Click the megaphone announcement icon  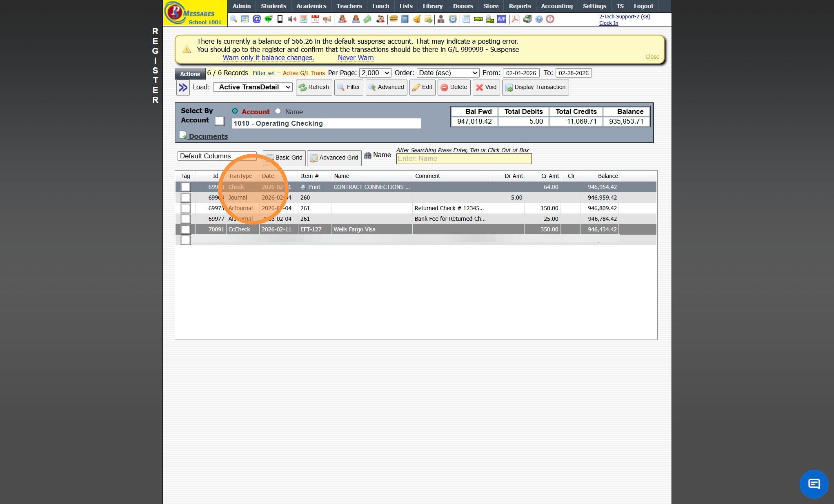[327, 19]
